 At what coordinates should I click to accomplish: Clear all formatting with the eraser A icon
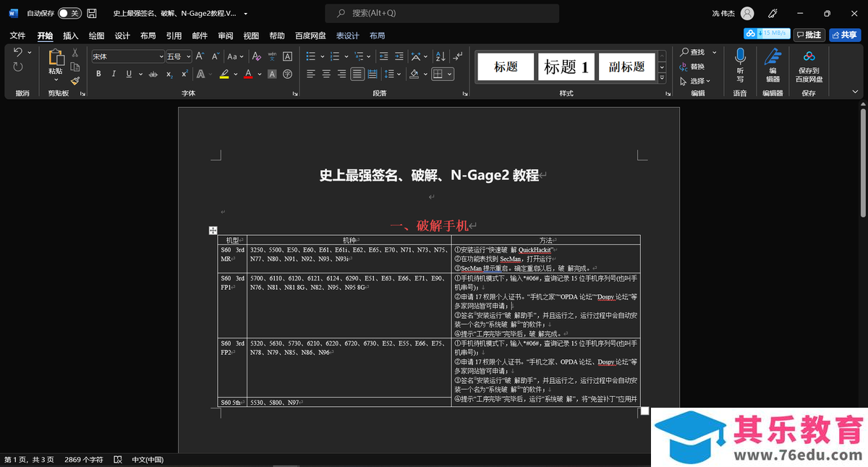[256, 56]
